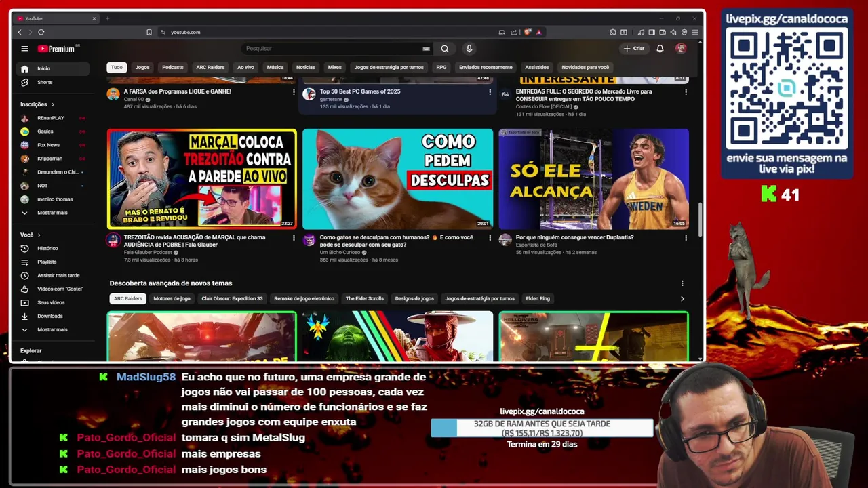
Task: Click Brave Rewards triangle icon
Action: [538, 32]
